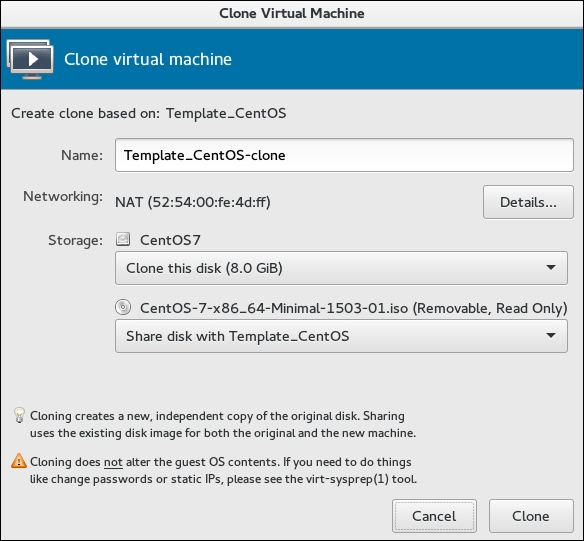This screenshot has height=541, width=584.
Task: Click the lightbulb tip icon
Action: coord(19,415)
